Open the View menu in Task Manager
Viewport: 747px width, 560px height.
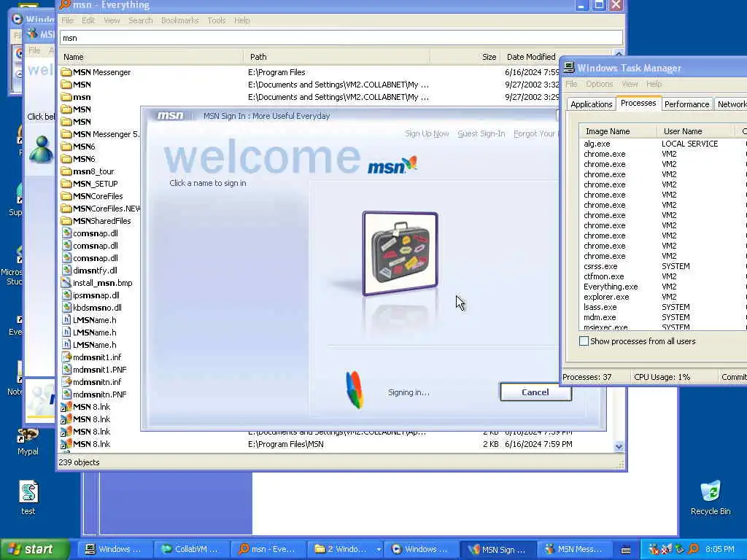pyautogui.click(x=630, y=84)
